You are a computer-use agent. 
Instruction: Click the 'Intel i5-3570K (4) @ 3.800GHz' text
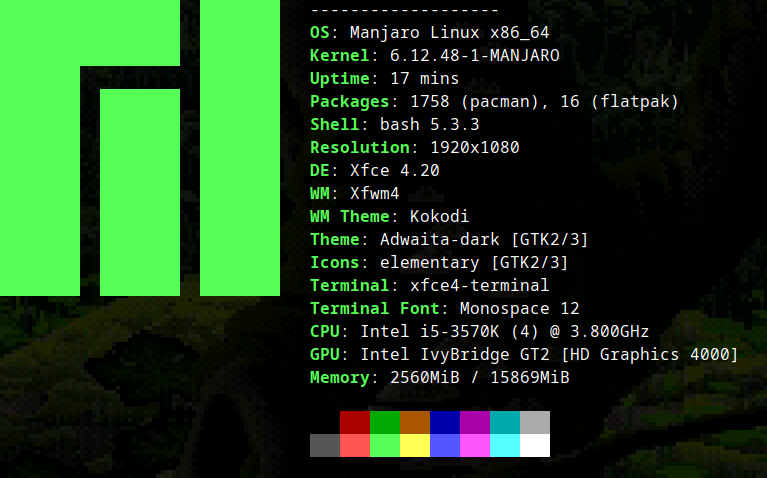pos(505,332)
